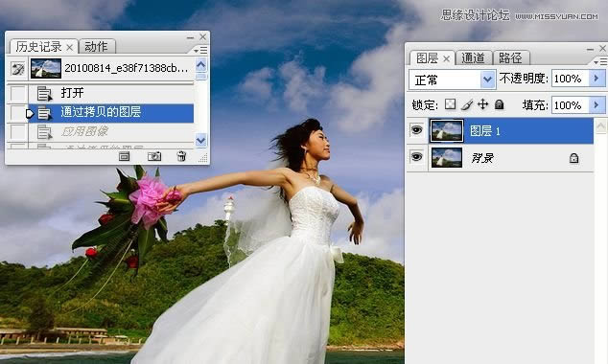
Task: Set history brush source box for 打开
Action: 18,93
